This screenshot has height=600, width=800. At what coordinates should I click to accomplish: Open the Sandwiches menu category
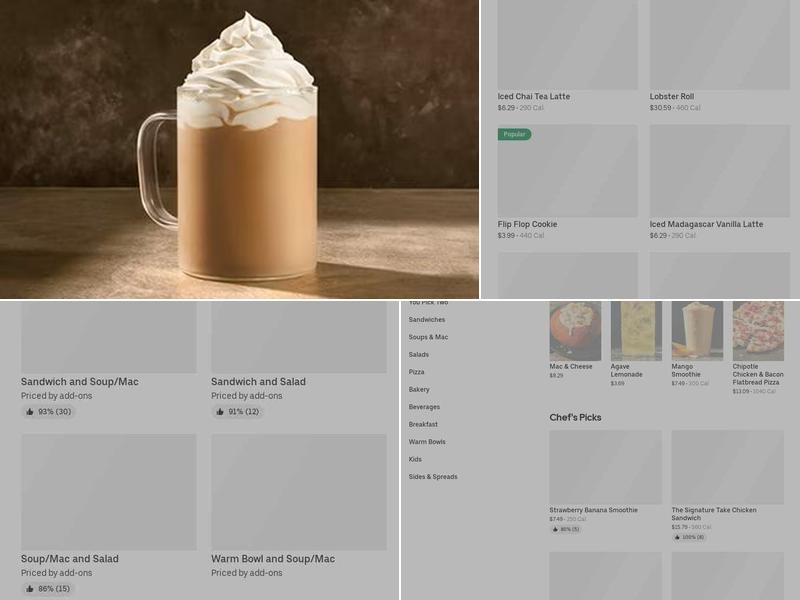427,320
